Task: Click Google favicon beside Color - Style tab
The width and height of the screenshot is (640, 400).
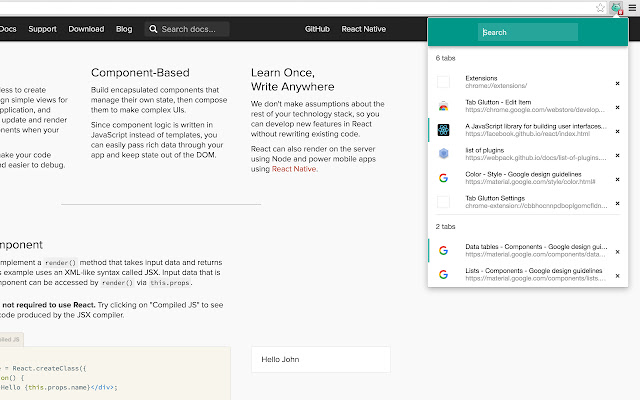Action: click(443, 178)
